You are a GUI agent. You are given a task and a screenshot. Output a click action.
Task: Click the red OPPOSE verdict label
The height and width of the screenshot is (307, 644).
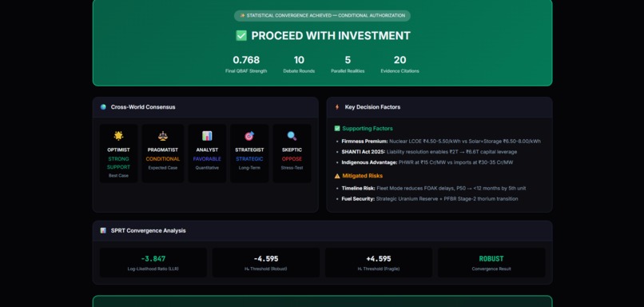pos(292,158)
